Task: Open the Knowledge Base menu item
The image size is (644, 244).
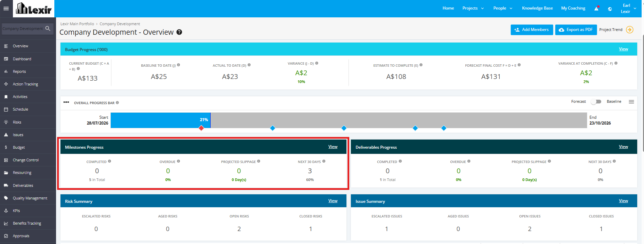Action: point(537,8)
